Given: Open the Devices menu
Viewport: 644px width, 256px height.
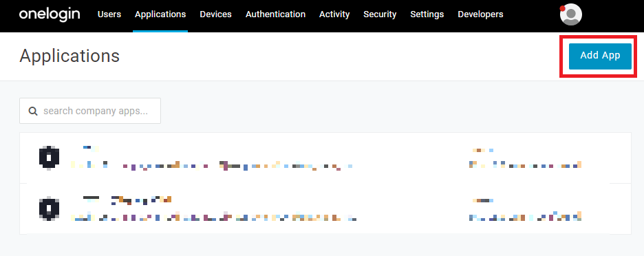Looking at the screenshot, I should (215, 14).
